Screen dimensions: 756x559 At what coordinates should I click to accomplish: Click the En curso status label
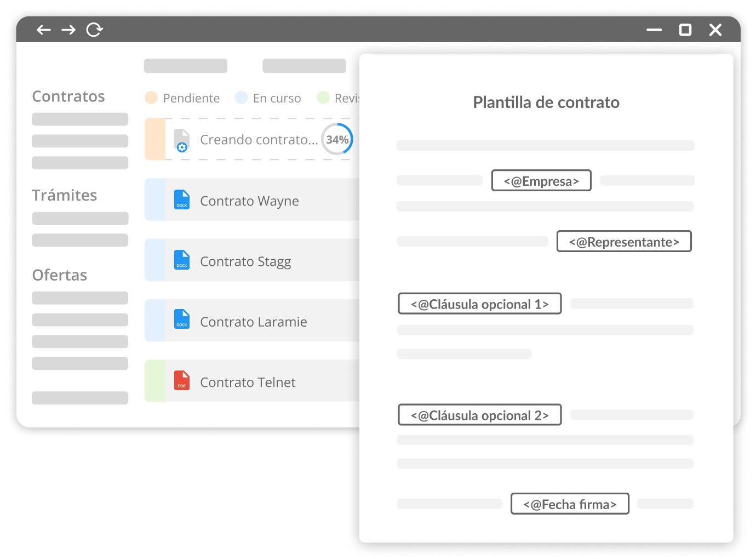tap(277, 98)
